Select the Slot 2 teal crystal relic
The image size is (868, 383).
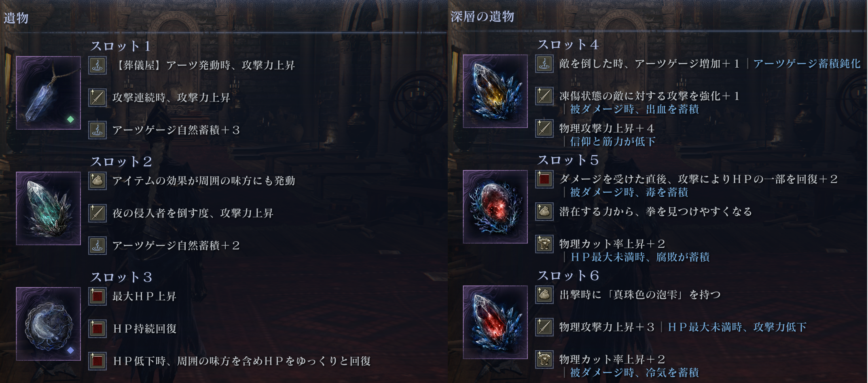tap(49, 208)
